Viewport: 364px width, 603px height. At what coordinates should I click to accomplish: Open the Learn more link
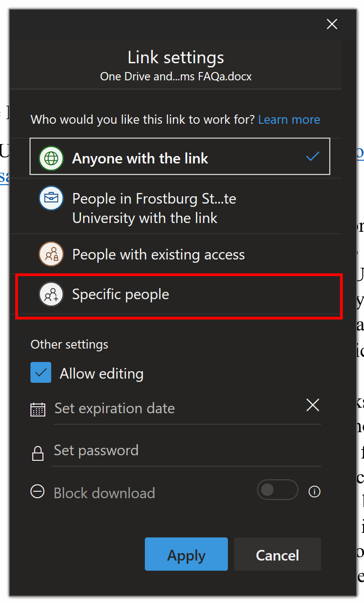pyautogui.click(x=289, y=120)
